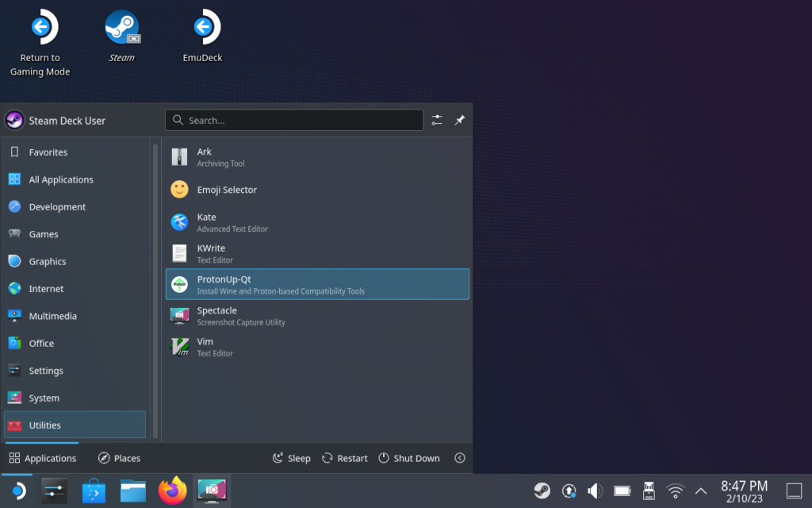The image size is (812, 508).
Task: Pin the launcher menu open
Action: coord(460,121)
